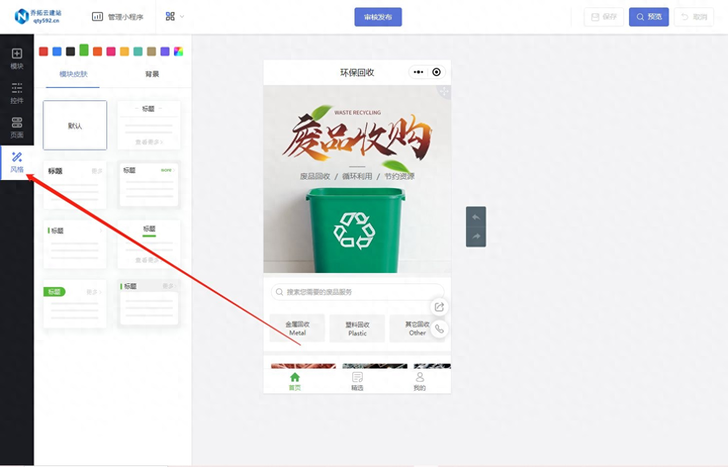Select the skin with green 'more' link
The width and height of the screenshot is (728, 467).
tap(149, 185)
